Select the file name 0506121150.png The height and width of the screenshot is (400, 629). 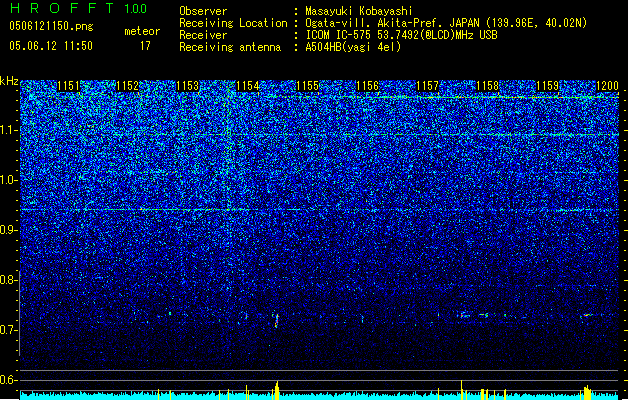coord(51,26)
